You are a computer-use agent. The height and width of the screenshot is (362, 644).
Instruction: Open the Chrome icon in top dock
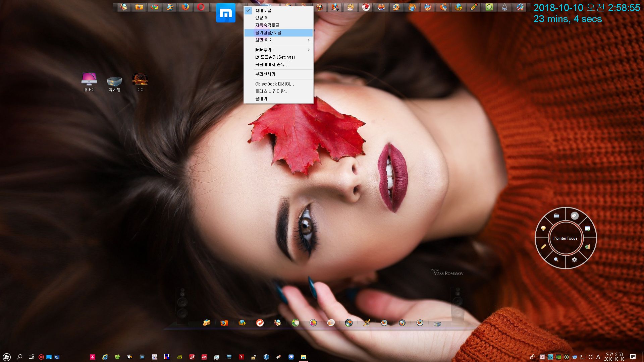click(x=155, y=7)
